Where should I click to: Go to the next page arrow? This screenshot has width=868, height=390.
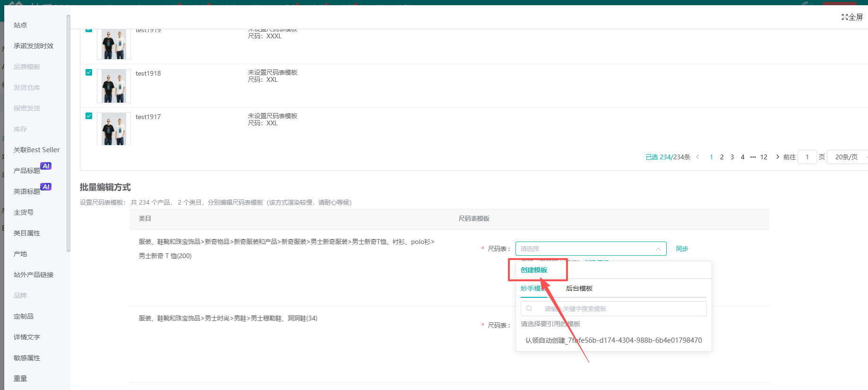[777, 157]
